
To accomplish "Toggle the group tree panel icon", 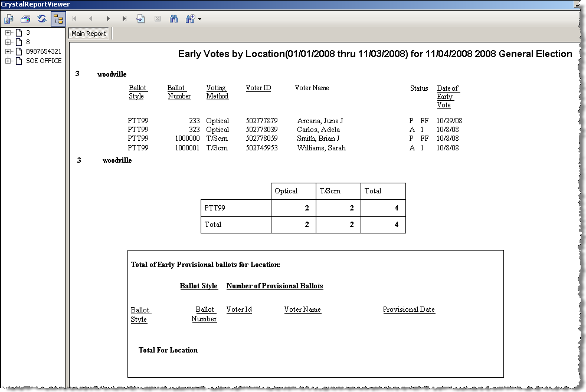I will pyautogui.click(x=58, y=19).
